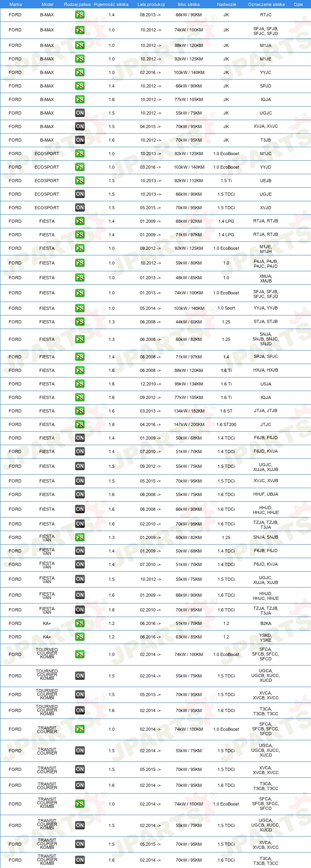Click the ON diesel icon in the B-MAX UGJC row
This screenshot has width=311, height=868.
tap(80, 113)
